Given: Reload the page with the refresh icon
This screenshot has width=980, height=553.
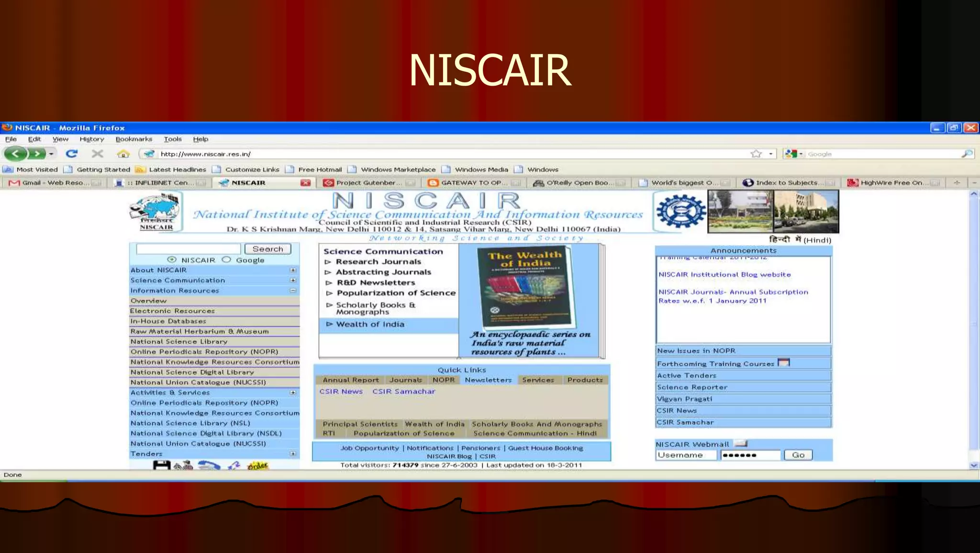Looking at the screenshot, I should [72, 154].
